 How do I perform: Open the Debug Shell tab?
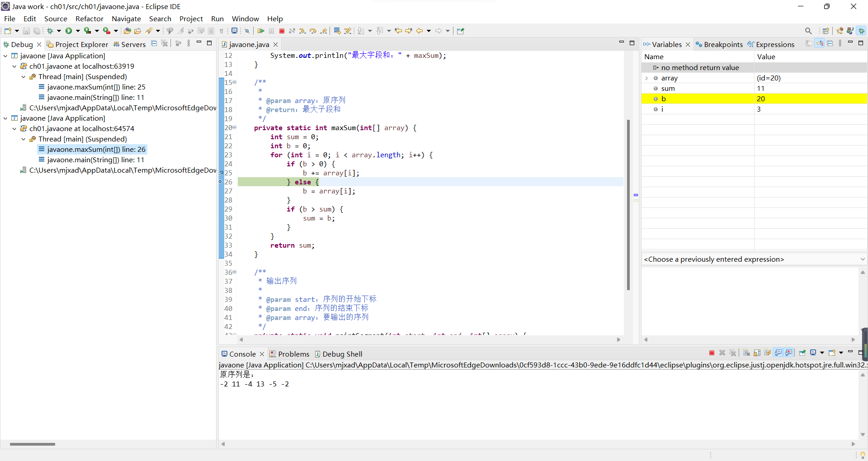tap(339, 354)
